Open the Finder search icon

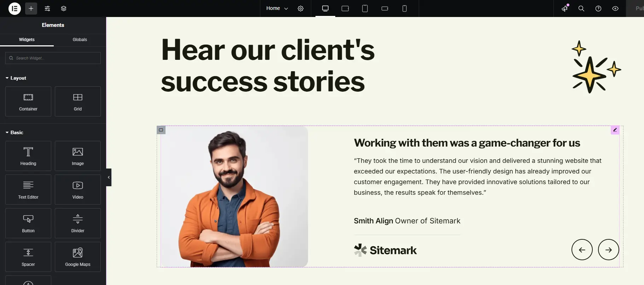coord(581,8)
